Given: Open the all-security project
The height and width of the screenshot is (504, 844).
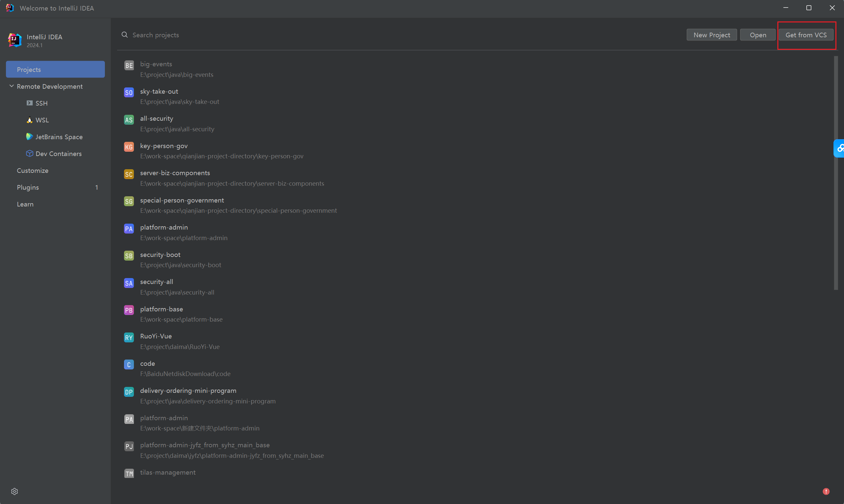Looking at the screenshot, I should click(x=475, y=124).
